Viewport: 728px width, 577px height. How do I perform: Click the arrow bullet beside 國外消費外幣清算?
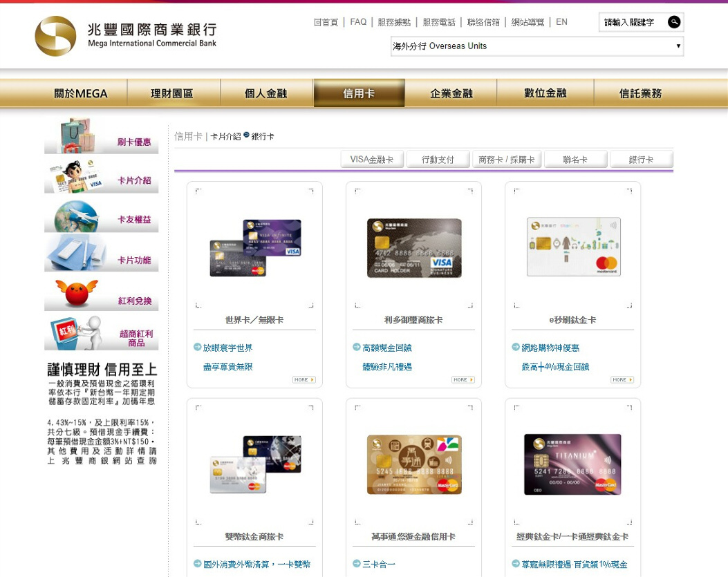(197, 564)
